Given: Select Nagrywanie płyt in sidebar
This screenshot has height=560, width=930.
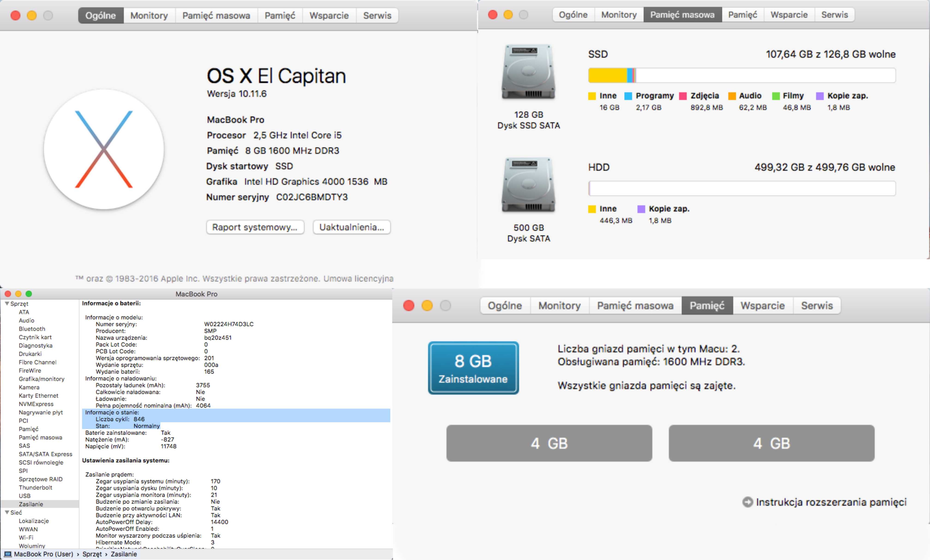Looking at the screenshot, I should pos(41,412).
